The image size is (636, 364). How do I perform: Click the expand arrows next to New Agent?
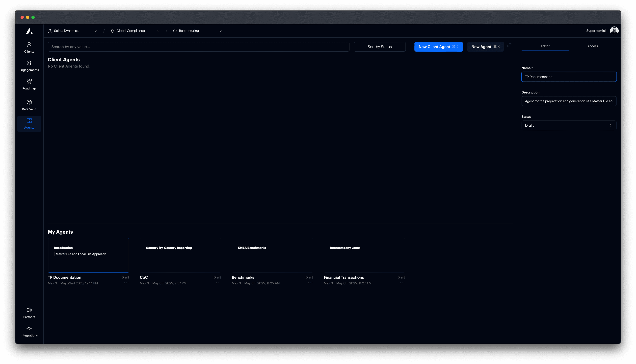pos(509,46)
